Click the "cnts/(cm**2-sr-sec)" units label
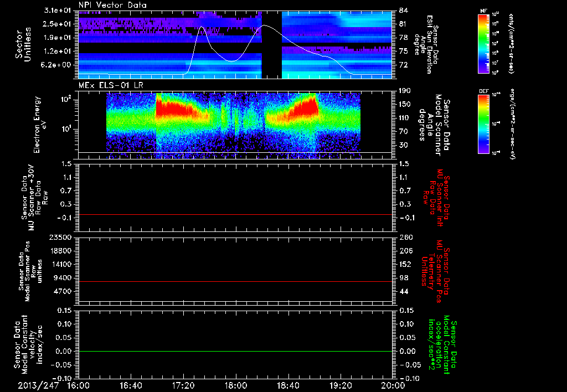 click(x=511, y=43)
